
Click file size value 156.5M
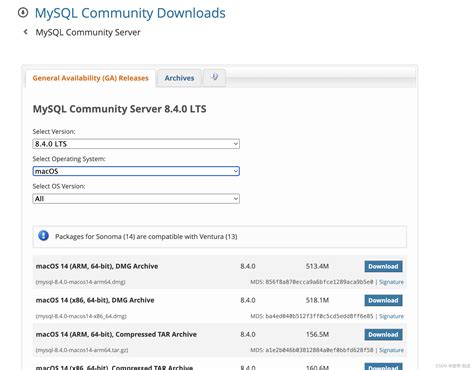pos(317,334)
